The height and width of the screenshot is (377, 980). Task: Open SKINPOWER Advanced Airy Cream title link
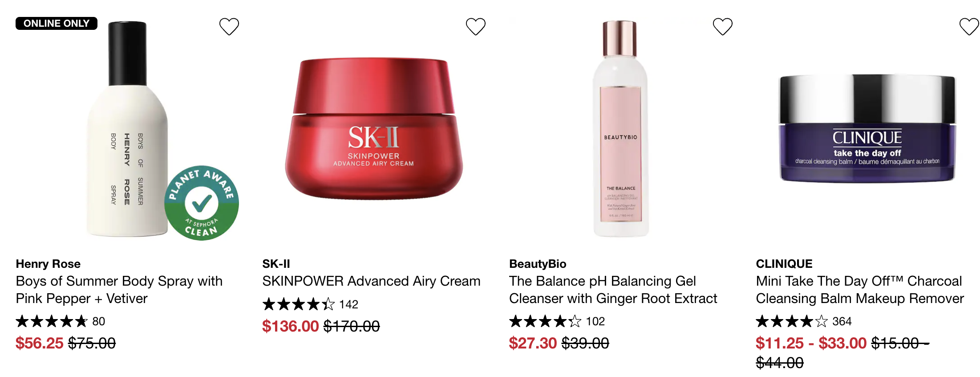click(x=371, y=281)
